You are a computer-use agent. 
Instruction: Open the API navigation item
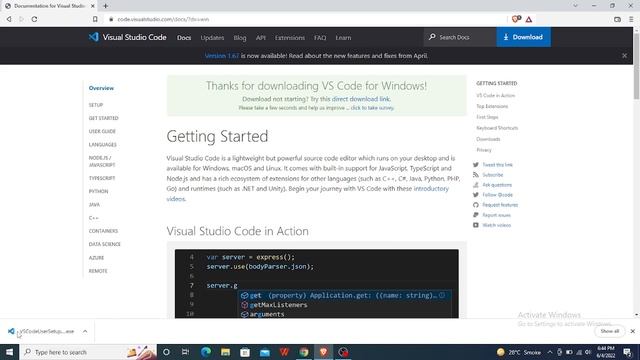(x=260, y=38)
